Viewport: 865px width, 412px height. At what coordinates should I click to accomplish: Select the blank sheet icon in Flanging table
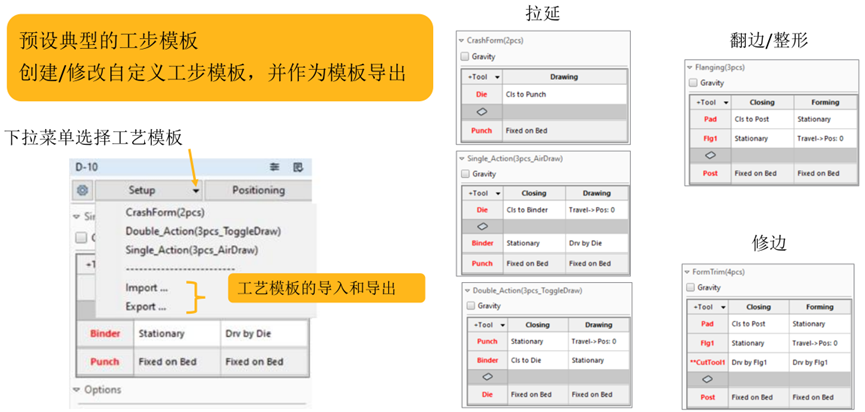(710, 156)
